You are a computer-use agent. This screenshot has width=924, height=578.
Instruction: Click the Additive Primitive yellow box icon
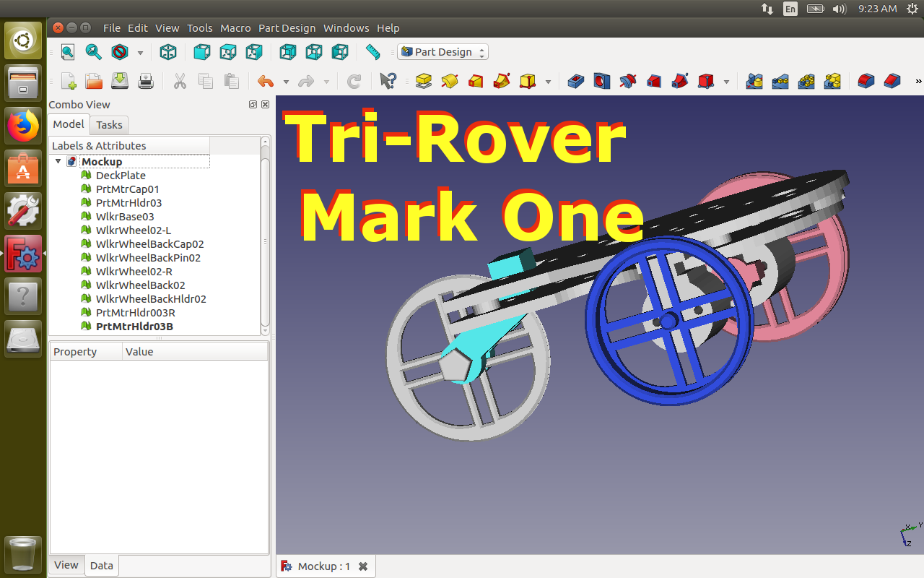point(528,81)
